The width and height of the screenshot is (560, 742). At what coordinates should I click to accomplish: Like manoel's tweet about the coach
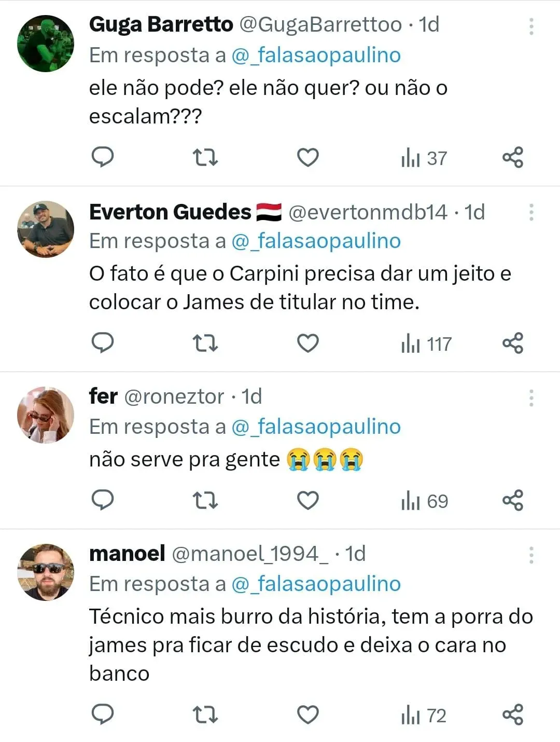coord(307,714)
